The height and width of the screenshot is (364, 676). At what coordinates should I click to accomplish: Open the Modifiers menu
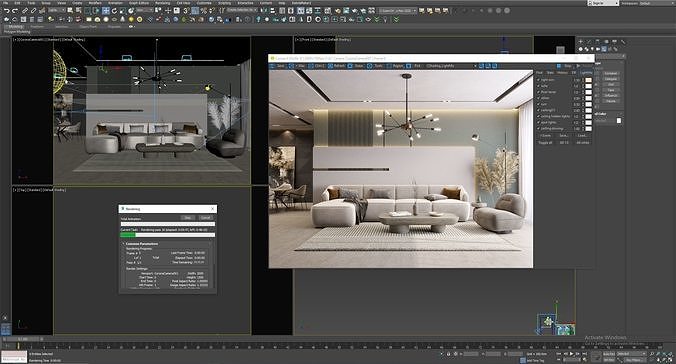click(x=95, y=3)
